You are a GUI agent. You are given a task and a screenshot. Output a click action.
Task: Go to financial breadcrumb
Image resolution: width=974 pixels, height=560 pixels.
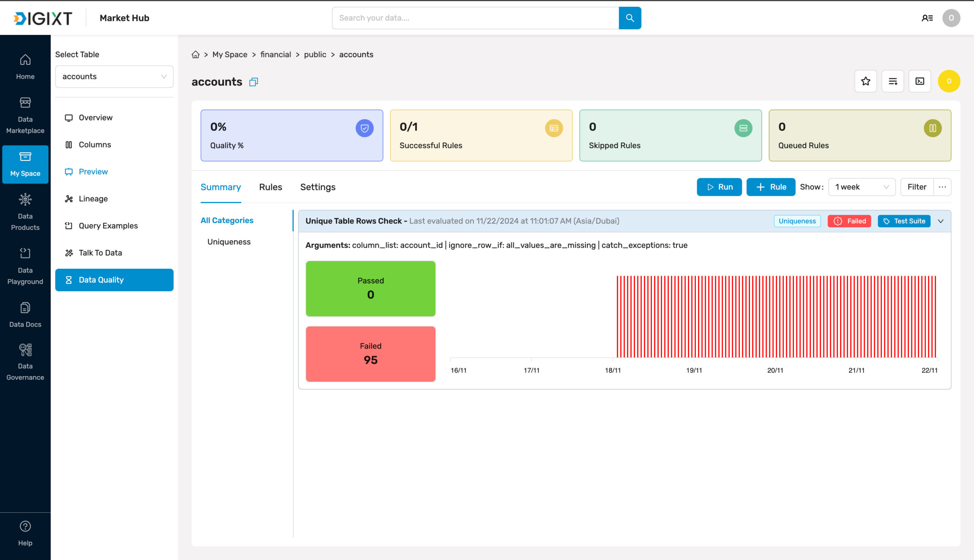(275, 55)
